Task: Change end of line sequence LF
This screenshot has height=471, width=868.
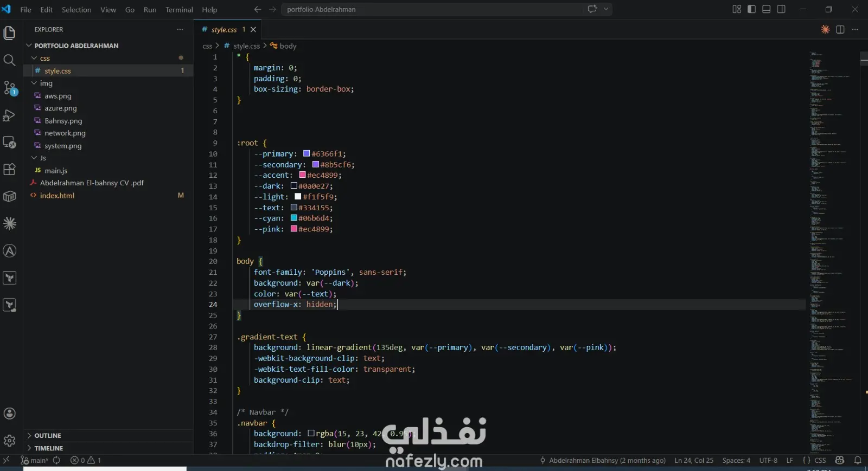Action: (x=790, y=460)
